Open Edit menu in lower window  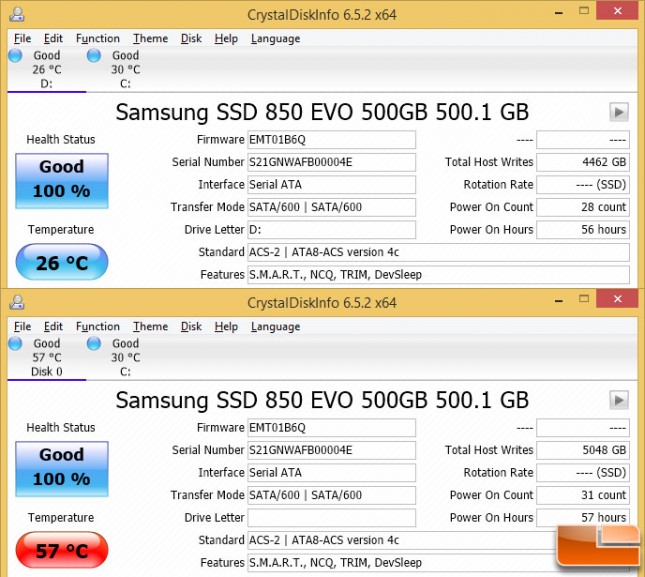tap(53, 327)
